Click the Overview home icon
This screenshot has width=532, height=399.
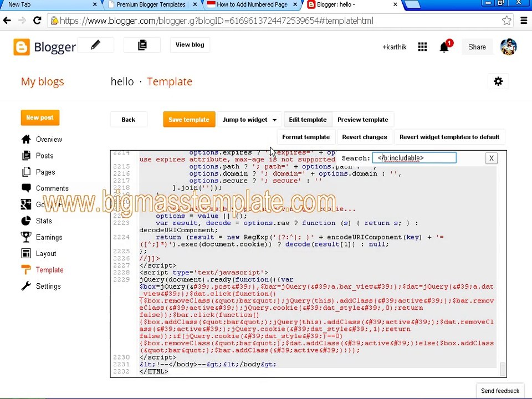[x=26, y=139]
